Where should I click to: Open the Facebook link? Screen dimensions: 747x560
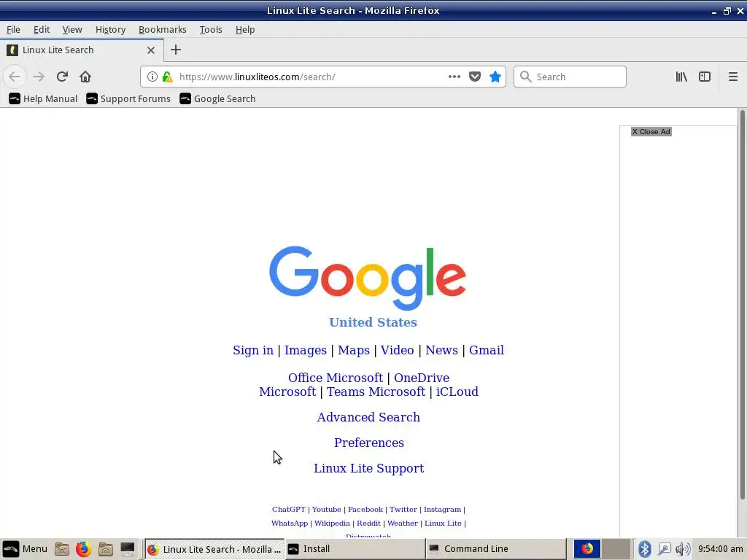pos(365,510)
